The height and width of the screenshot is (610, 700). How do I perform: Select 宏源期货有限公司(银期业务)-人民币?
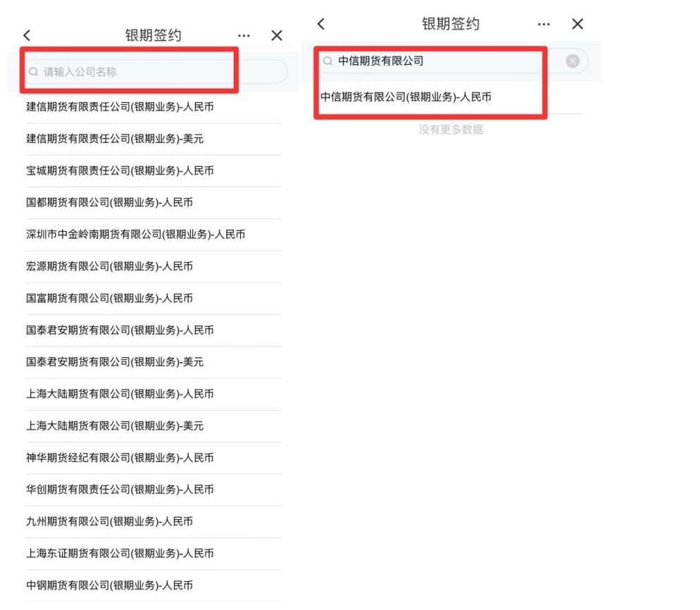pos(154,266)
